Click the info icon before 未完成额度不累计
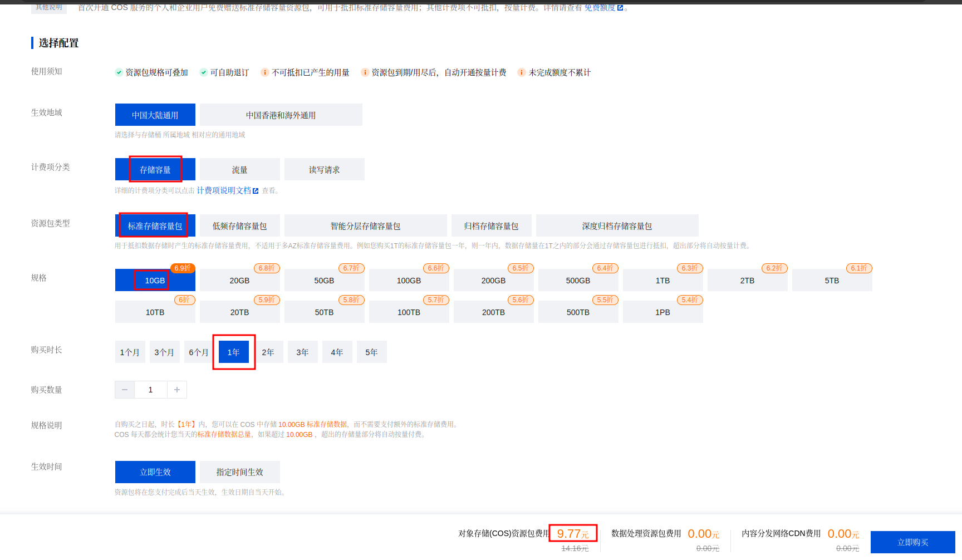 (x=522, y=72)
